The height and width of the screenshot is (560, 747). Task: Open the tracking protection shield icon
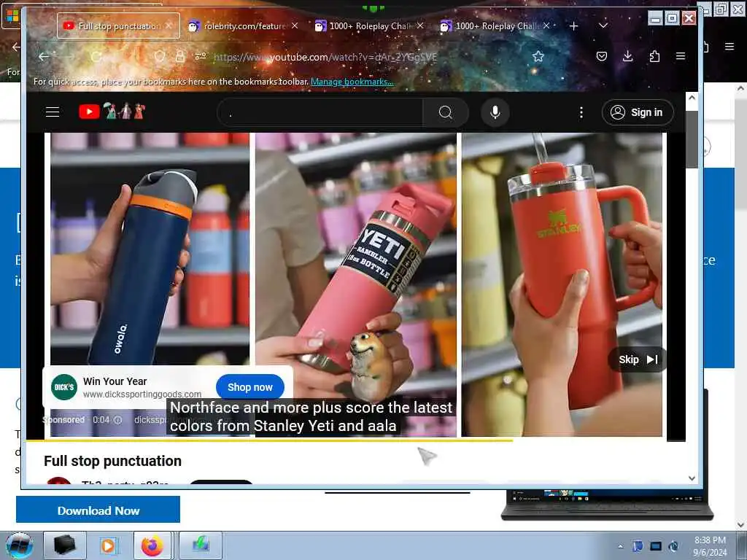[159, 57]
